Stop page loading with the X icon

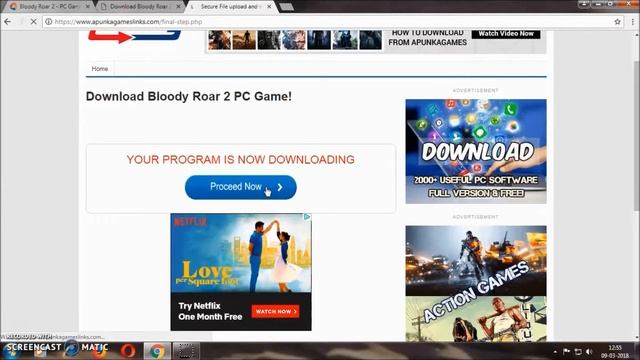[33, 22]
